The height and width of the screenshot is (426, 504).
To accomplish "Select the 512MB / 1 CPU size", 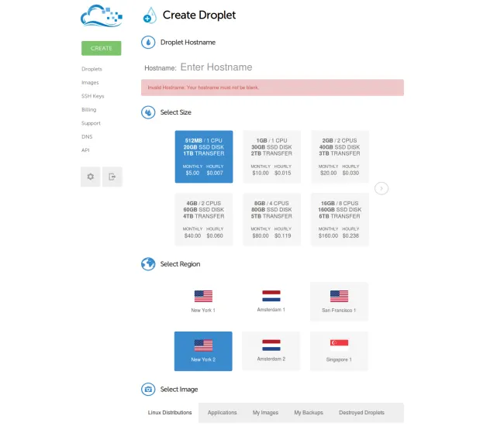I will pyautogui.click(x=204, y=156).
